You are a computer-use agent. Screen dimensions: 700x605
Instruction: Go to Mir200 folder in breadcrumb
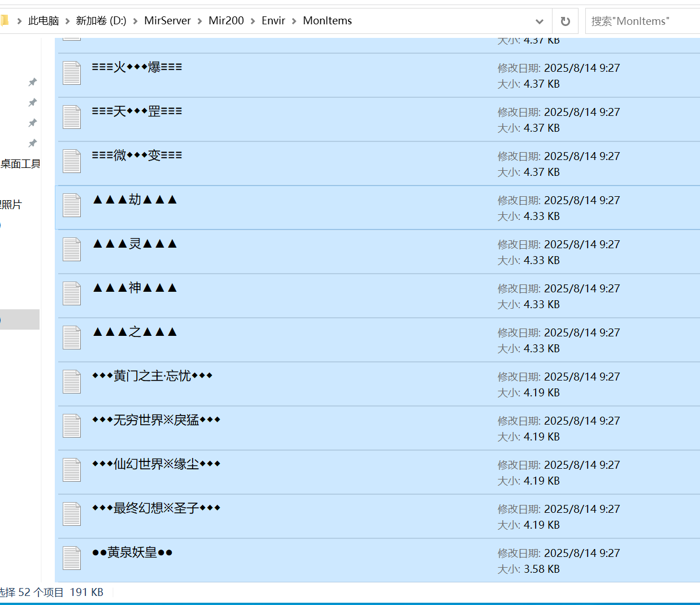[226, 21]
